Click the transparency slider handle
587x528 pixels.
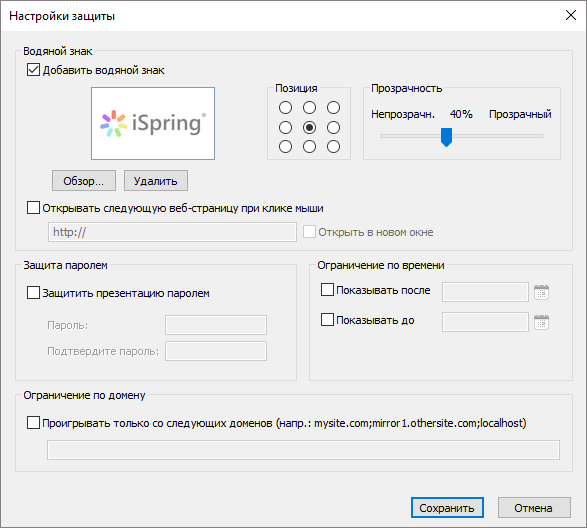446,137
